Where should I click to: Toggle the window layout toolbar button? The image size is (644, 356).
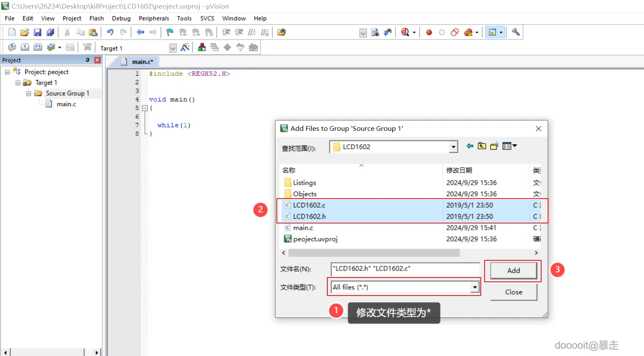[493, 32]
